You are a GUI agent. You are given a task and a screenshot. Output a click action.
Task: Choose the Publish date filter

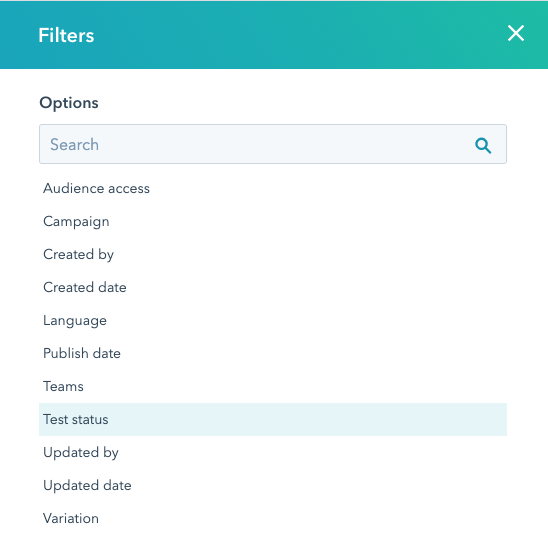tap(273, 353)
